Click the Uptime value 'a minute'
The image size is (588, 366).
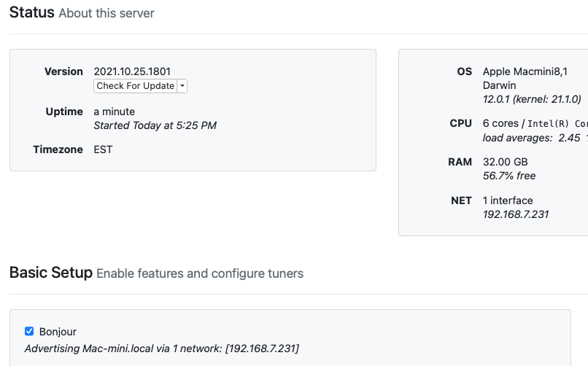click(114, 112)
